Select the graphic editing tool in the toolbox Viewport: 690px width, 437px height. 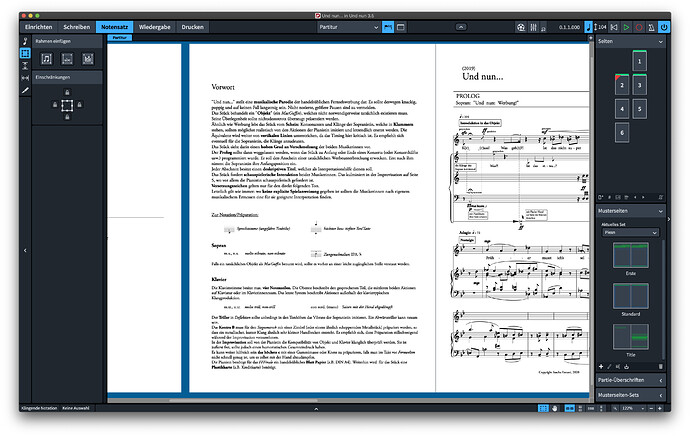tap(25, 41)
